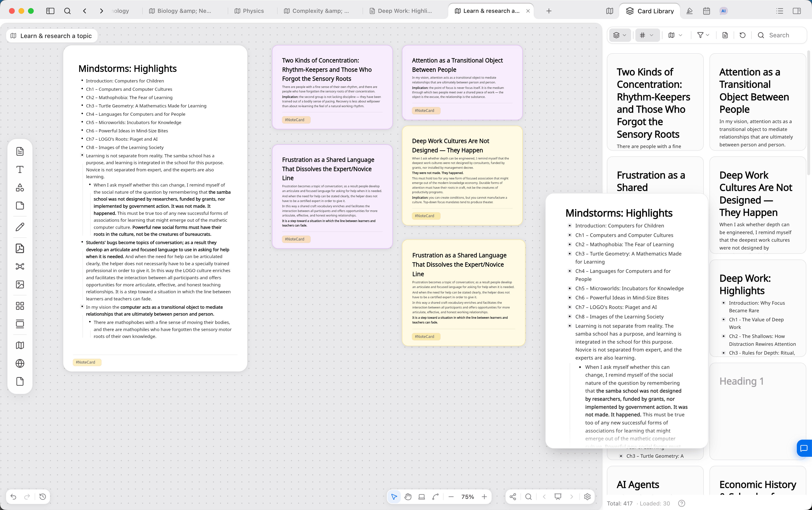Select the grid layout tool
The image size is (812, 510).
click(20, 306)
